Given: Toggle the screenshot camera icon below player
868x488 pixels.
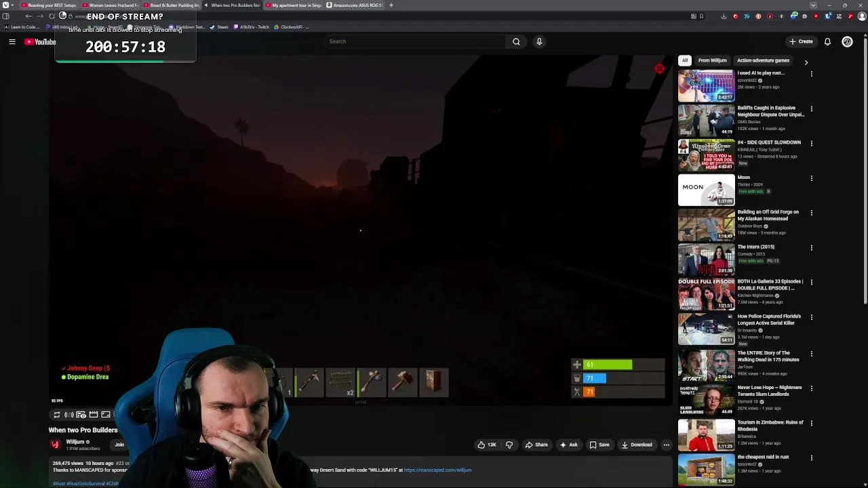Looking at the screenshot, I should (81, 415).
